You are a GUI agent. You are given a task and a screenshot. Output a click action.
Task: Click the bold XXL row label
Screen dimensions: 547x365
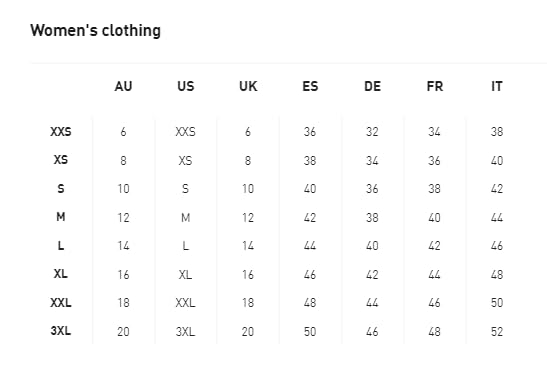click(x=61, y=303)
